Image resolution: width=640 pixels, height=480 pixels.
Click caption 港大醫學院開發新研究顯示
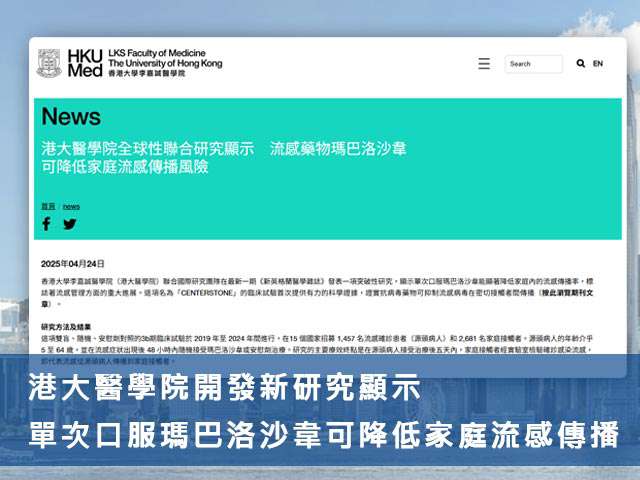(x=224, y=387)
